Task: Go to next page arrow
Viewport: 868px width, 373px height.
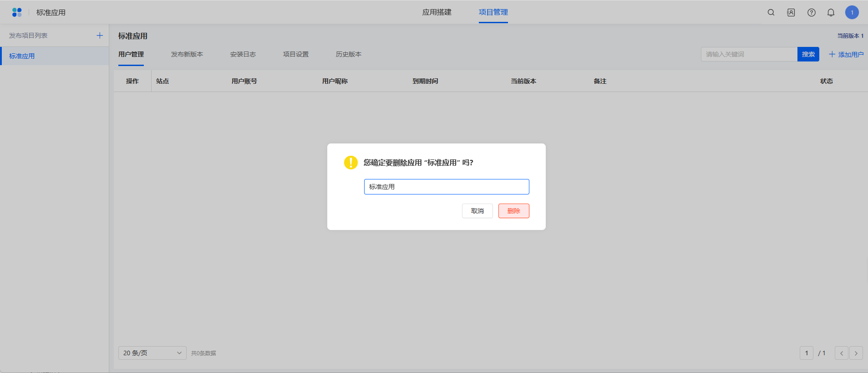Action: coord(856,353)
